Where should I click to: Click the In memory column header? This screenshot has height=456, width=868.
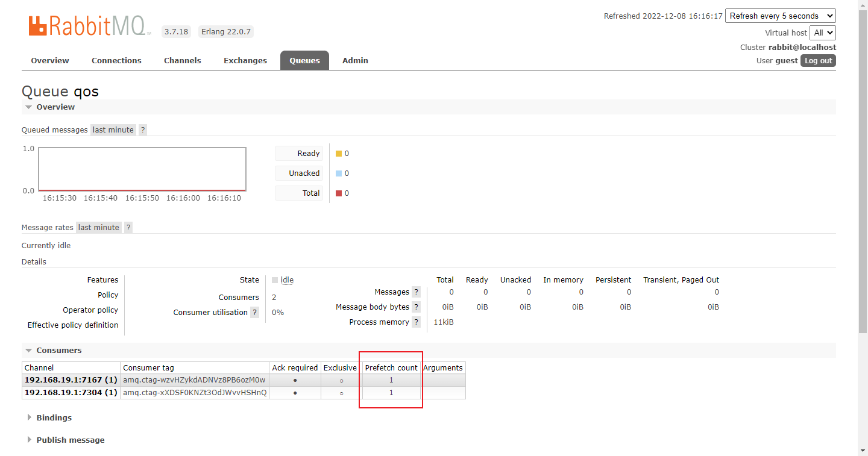pyautogui.click(x=563, y=280)
